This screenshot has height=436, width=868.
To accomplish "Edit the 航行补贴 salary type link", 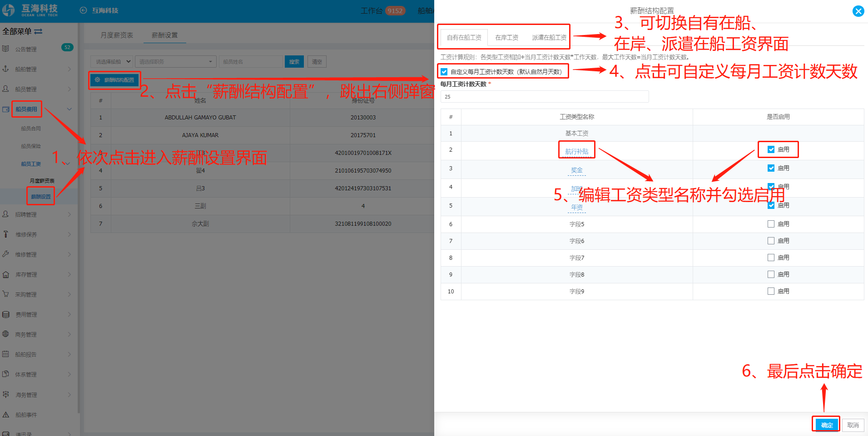I will tap(577, 151).
